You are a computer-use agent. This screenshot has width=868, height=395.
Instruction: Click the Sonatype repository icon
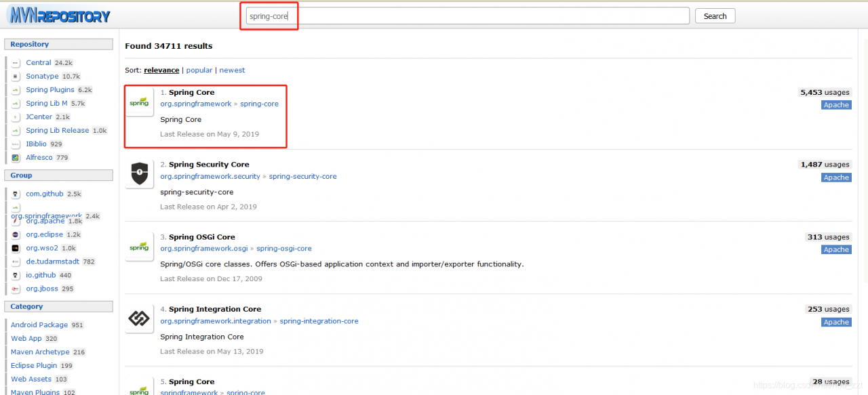tap(16, 77)
